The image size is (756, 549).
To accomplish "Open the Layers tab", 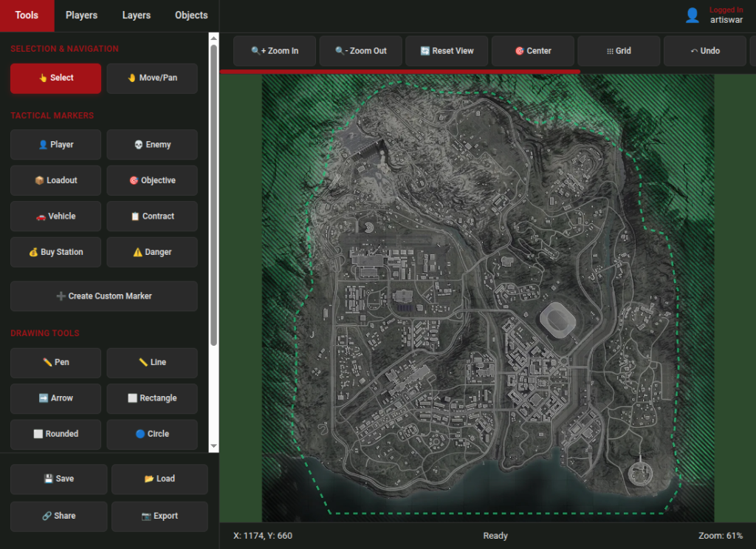I will pyautogui.click(x=136, y=16).
